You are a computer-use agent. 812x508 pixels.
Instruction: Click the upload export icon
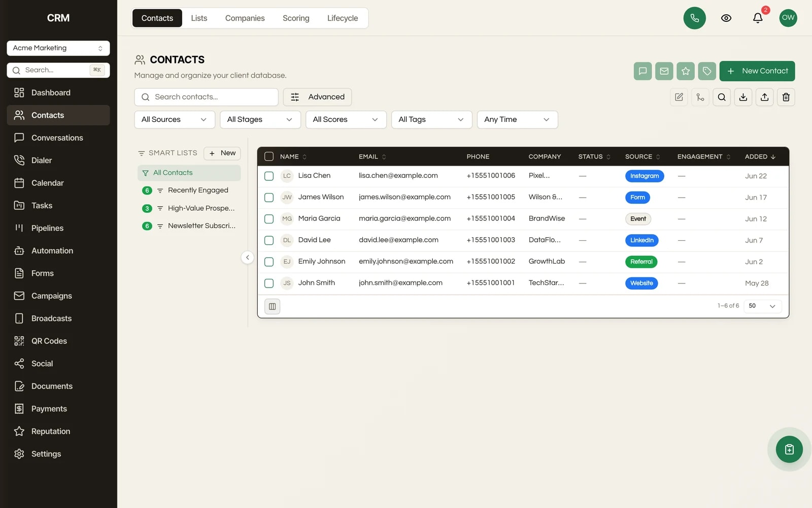[x=765, y=97]
